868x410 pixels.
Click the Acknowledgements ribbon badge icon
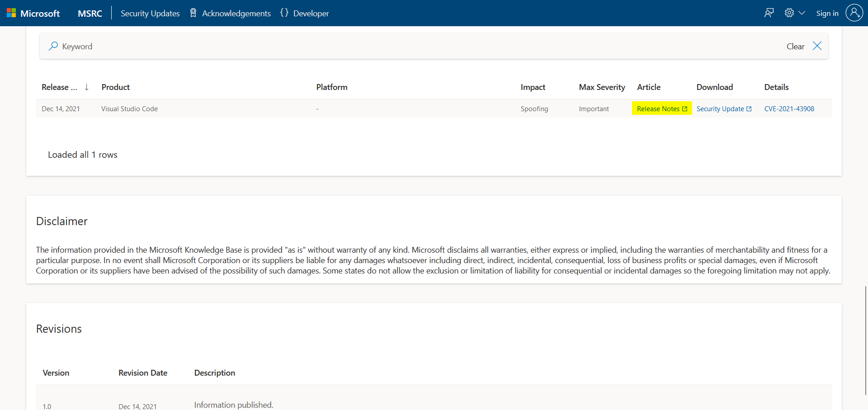click(193, 13)
